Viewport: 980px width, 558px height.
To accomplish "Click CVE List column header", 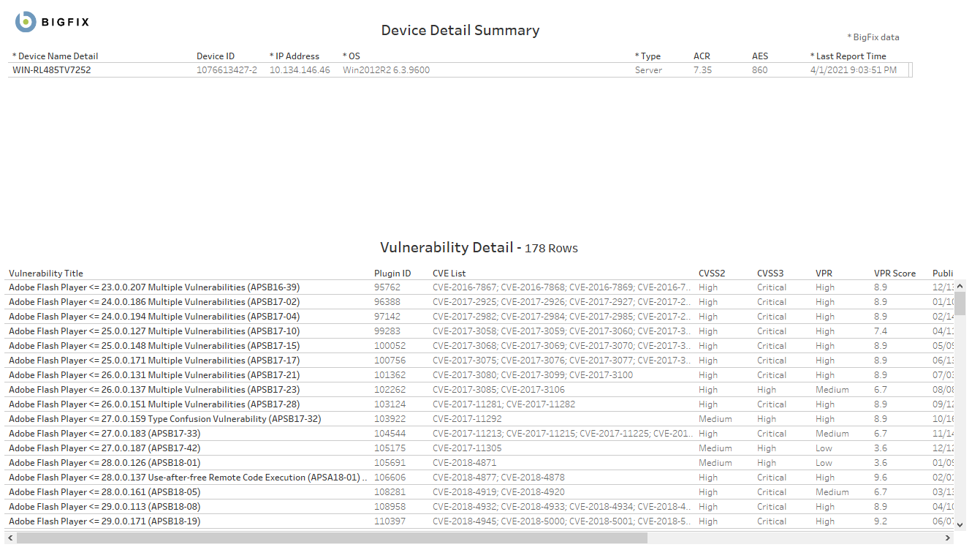I will click(449, 274).
